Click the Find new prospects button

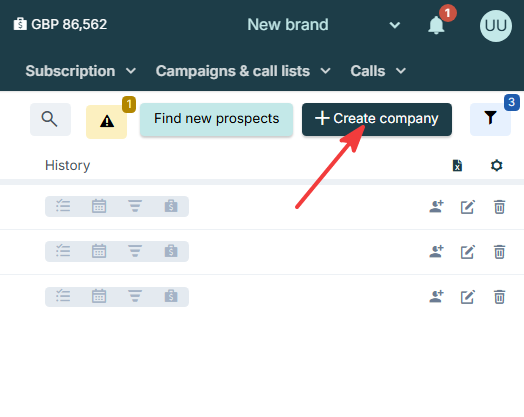pos(217,119)
